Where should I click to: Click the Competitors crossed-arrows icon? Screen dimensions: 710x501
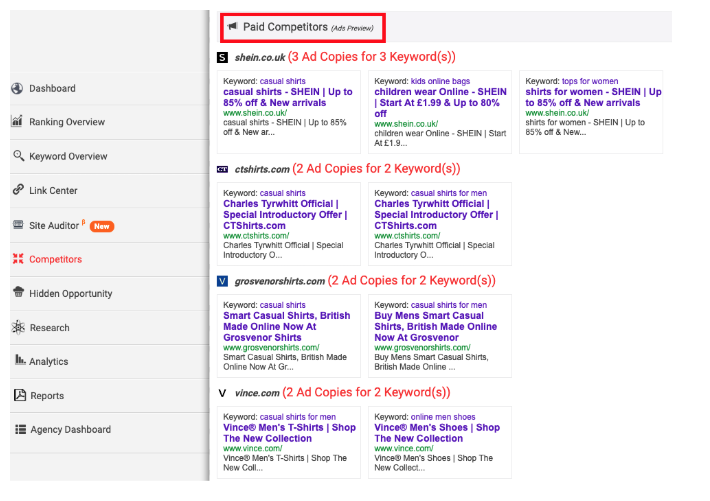[18, 259]
